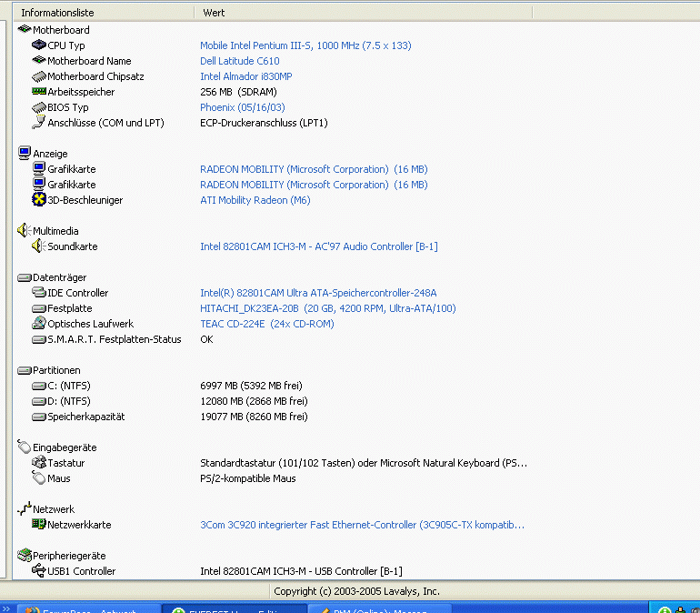Viewport: 700px width, 613px height.
Task: Open the Intel Almador i830MP link
Action: point(246,76)
